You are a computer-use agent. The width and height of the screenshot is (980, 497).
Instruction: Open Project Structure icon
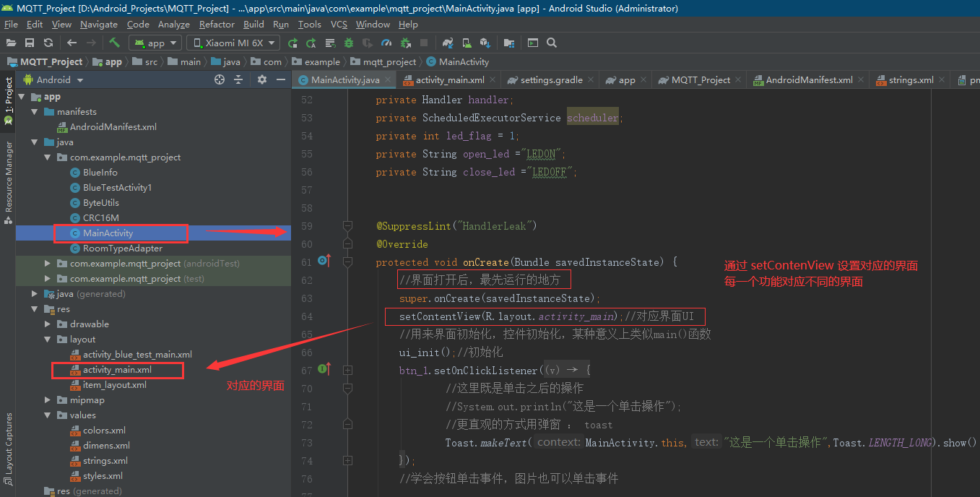509,43
